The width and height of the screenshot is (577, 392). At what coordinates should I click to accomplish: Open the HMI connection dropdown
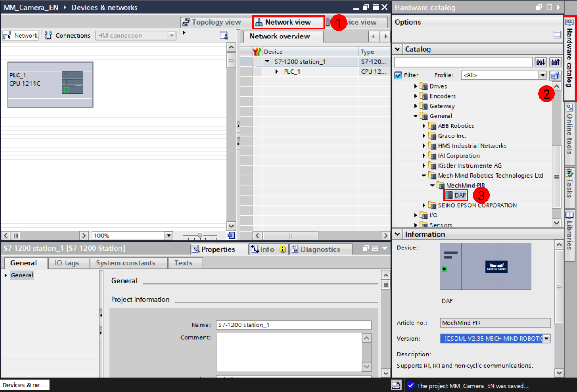tap(171, 35)
